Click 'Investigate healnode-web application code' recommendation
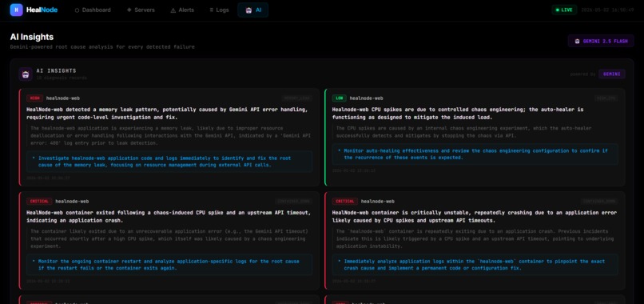Screen dimensions: 644x304 [169, 162]
